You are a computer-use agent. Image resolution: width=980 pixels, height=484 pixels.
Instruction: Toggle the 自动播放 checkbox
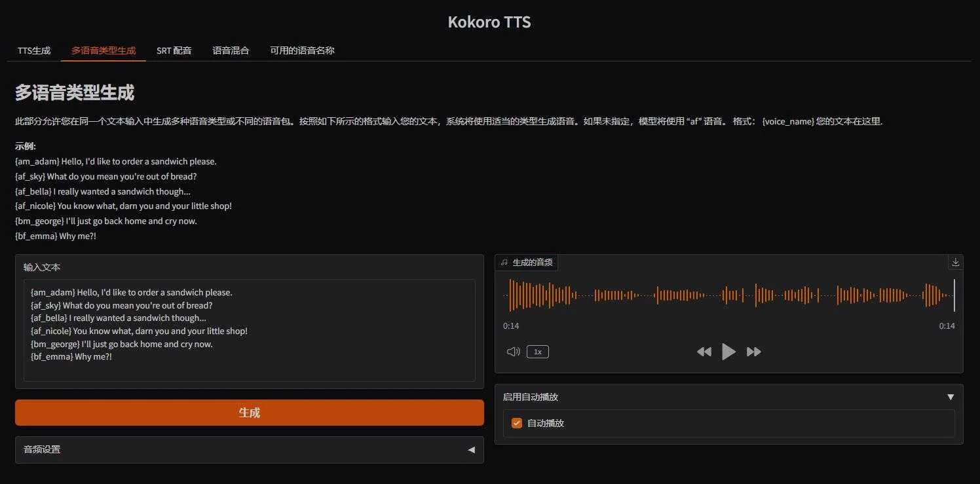(517, 423)
